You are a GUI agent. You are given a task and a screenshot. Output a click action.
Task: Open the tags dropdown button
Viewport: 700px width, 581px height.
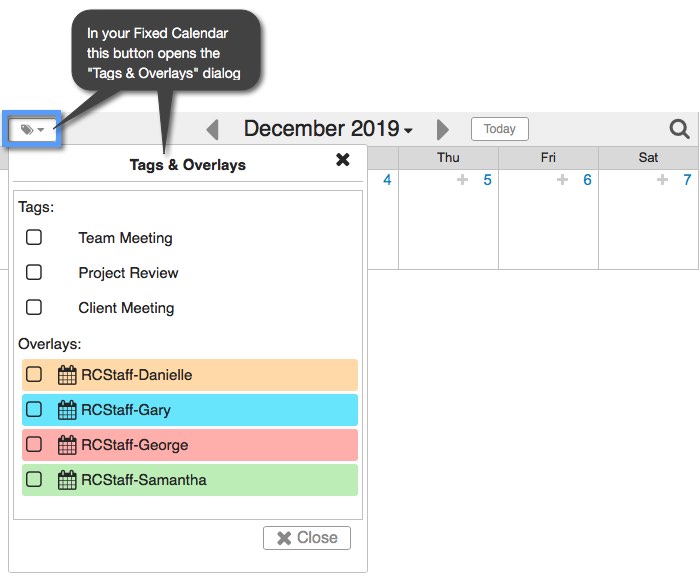(32, 129)
